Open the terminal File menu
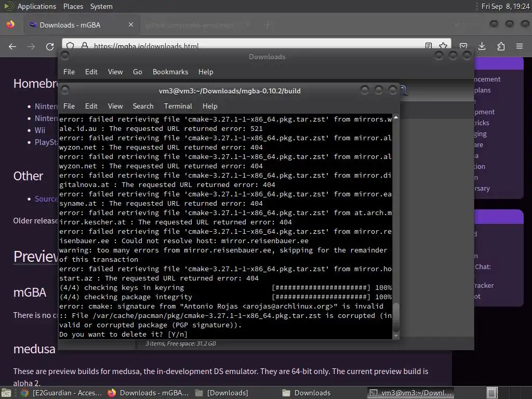Screen dimensions: 532x399 (x=69, y=106)
